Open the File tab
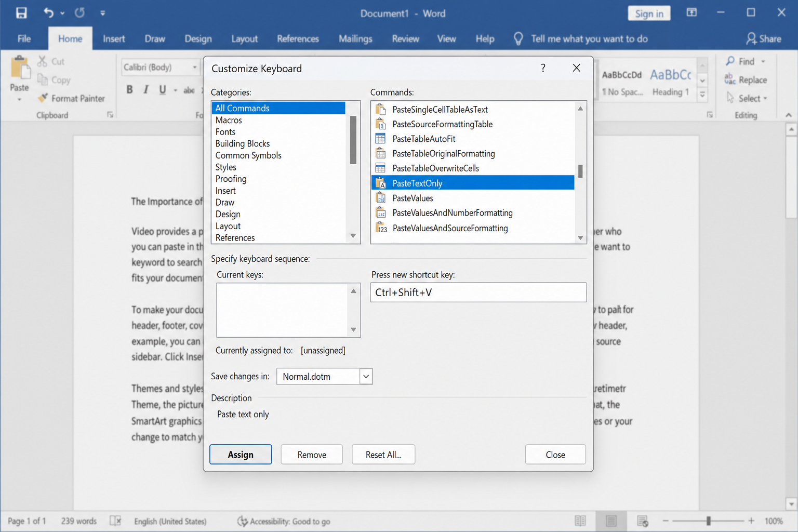 [x=24, y=38]
